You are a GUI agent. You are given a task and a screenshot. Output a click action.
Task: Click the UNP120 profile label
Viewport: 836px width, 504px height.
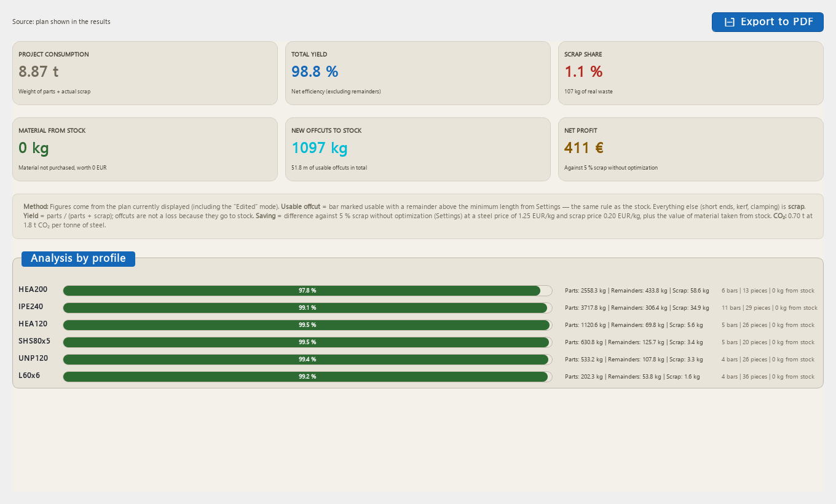pyautogui.click(x=33, y=358)
